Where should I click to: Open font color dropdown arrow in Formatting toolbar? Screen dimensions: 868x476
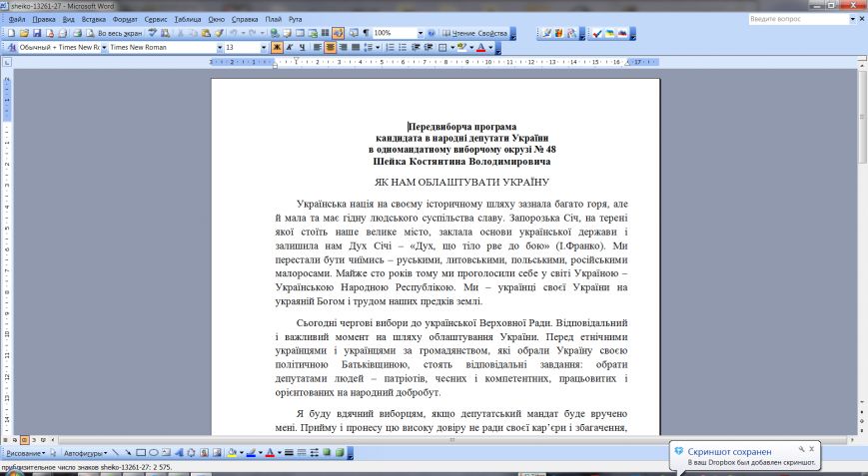click(x=490, y=48)
